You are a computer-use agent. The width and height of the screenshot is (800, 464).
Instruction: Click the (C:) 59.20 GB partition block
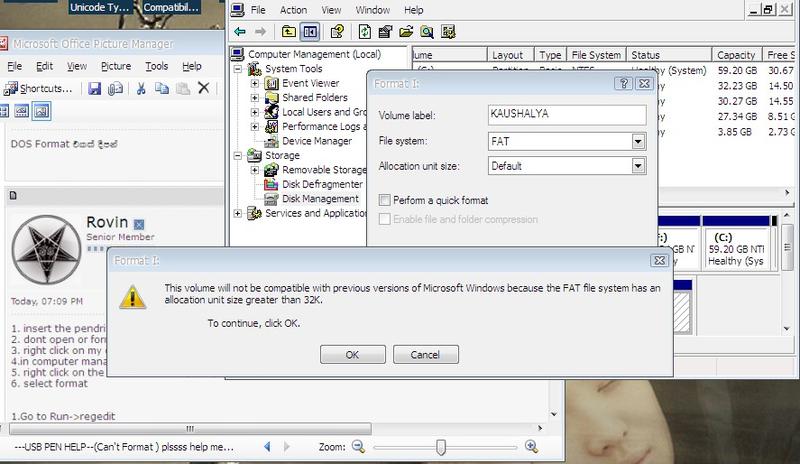point(736,242)
